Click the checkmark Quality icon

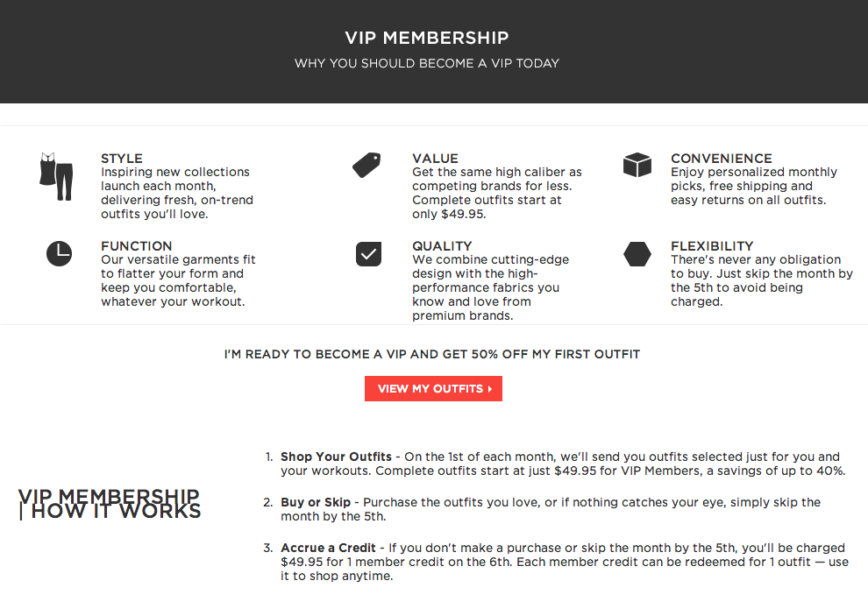pos(368,254)
